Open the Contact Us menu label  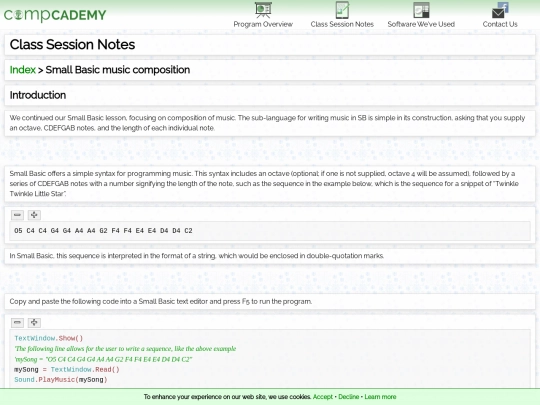point(500,24)
